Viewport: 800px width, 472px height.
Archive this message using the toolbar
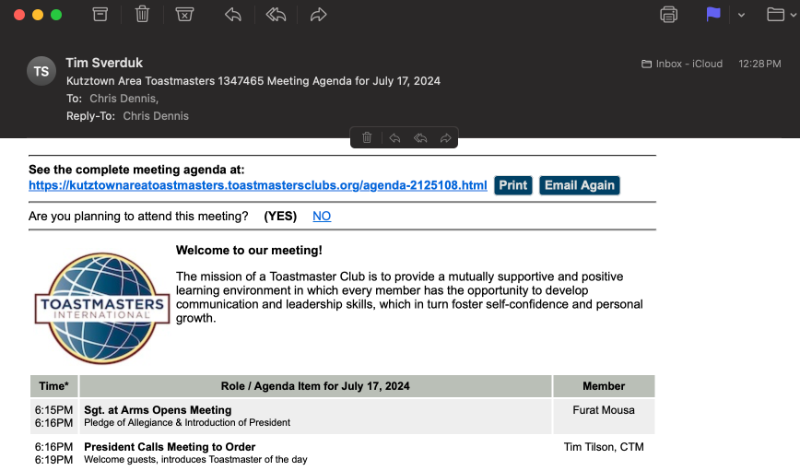(100, 14)
